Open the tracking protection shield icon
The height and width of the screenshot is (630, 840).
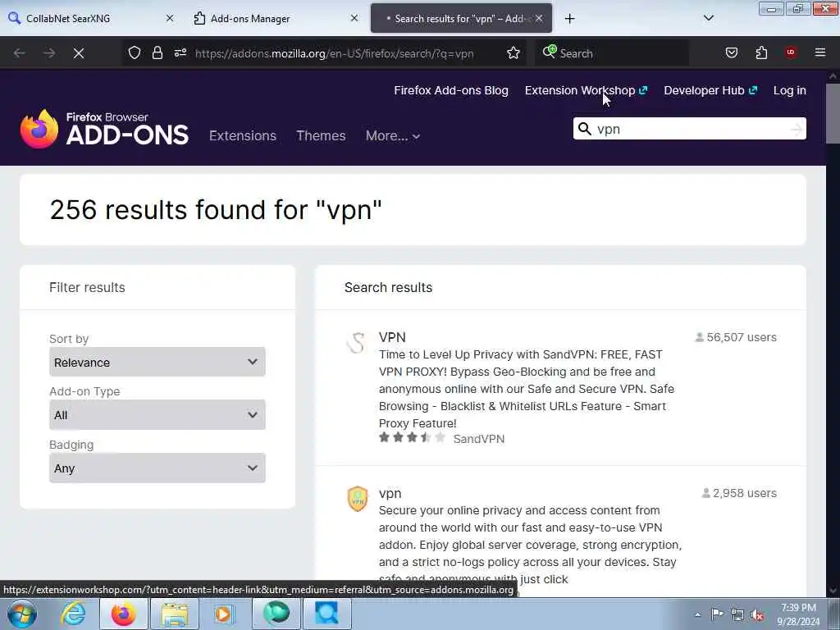(135, 53)
